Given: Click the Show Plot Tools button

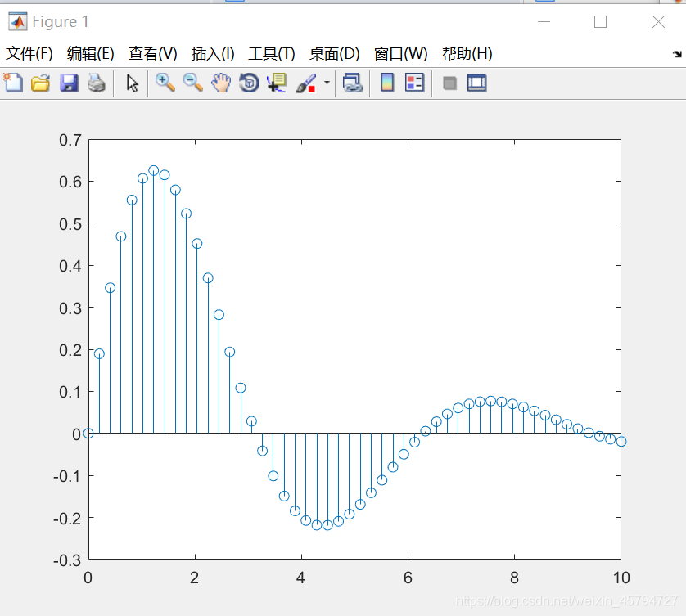Looking at the screenshot, I should point(476,83).
